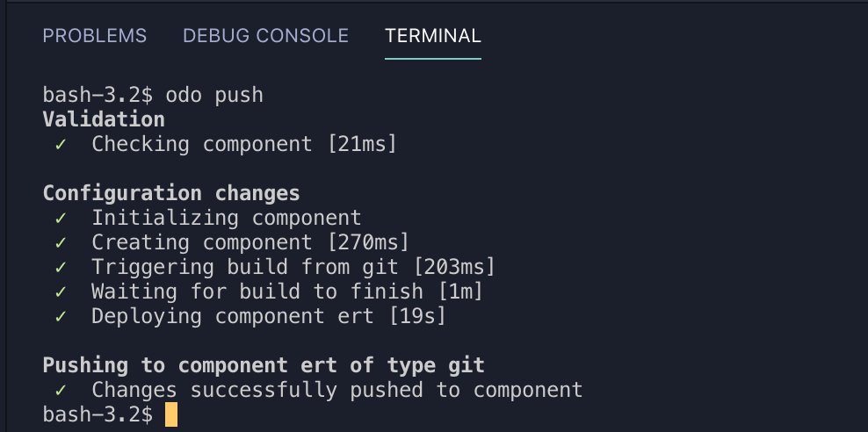Viewport: 868px width, 432px height.
Task: Click the "Pushing to component ert" heading
Action: (264, 365)
